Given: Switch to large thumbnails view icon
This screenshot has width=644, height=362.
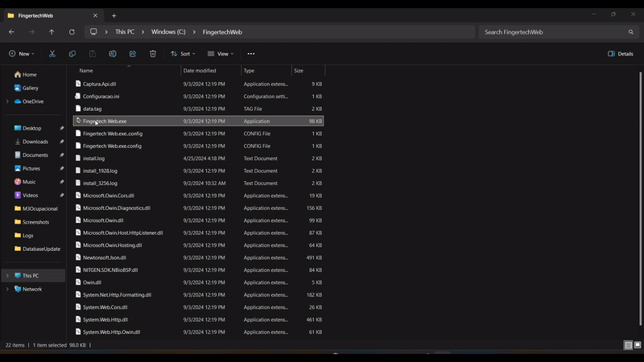Looking at the screenshot, I should click(638, 345).
